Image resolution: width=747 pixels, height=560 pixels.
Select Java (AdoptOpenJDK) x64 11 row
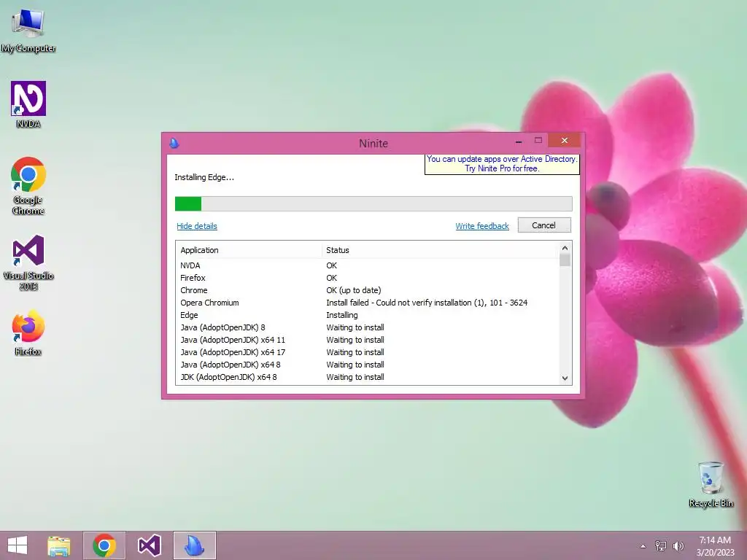(368, 340)
